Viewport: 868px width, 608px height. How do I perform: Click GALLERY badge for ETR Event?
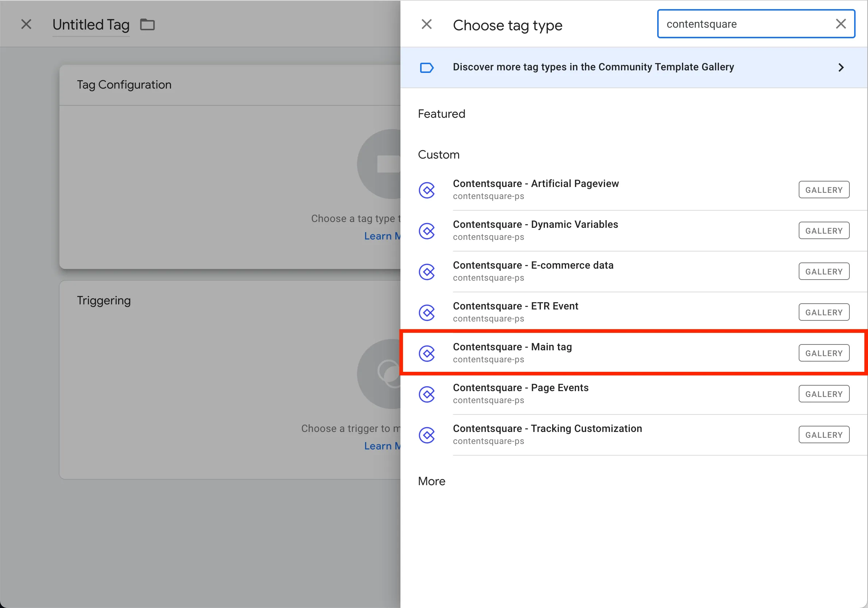coord(824,312)
